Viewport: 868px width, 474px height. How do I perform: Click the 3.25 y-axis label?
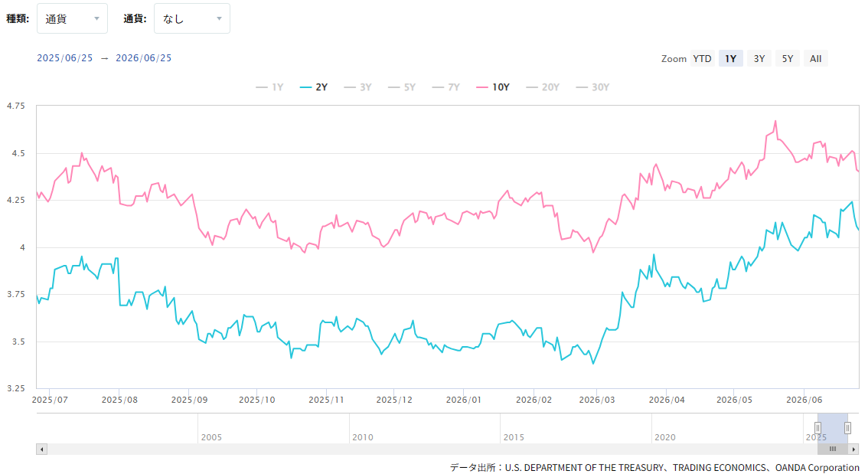tap(15, 388)
